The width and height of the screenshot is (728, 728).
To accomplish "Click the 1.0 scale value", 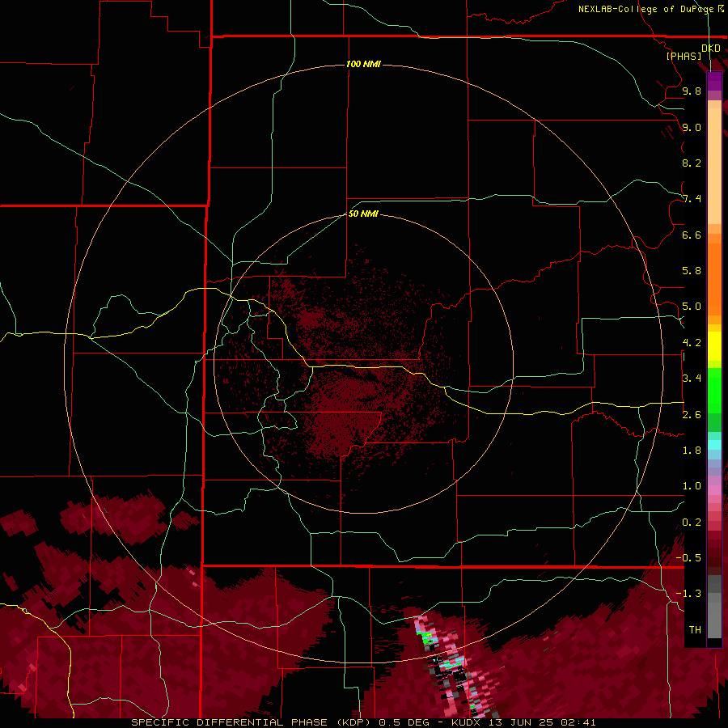I will point(692,486).
